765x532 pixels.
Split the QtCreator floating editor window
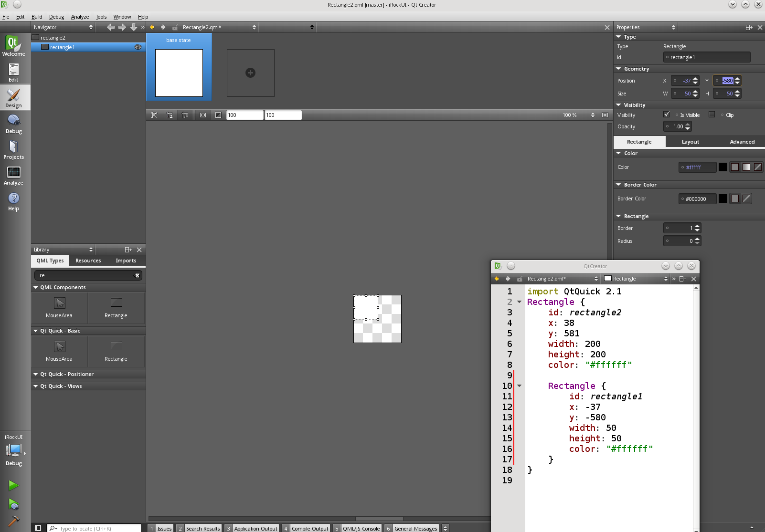(x=682, y=279)
